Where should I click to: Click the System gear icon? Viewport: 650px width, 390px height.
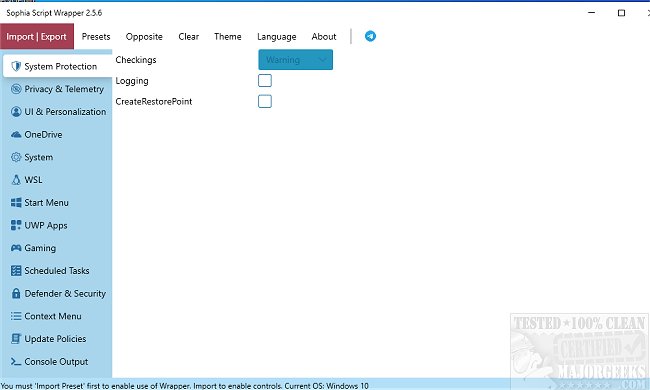click(x=16, y=157)
